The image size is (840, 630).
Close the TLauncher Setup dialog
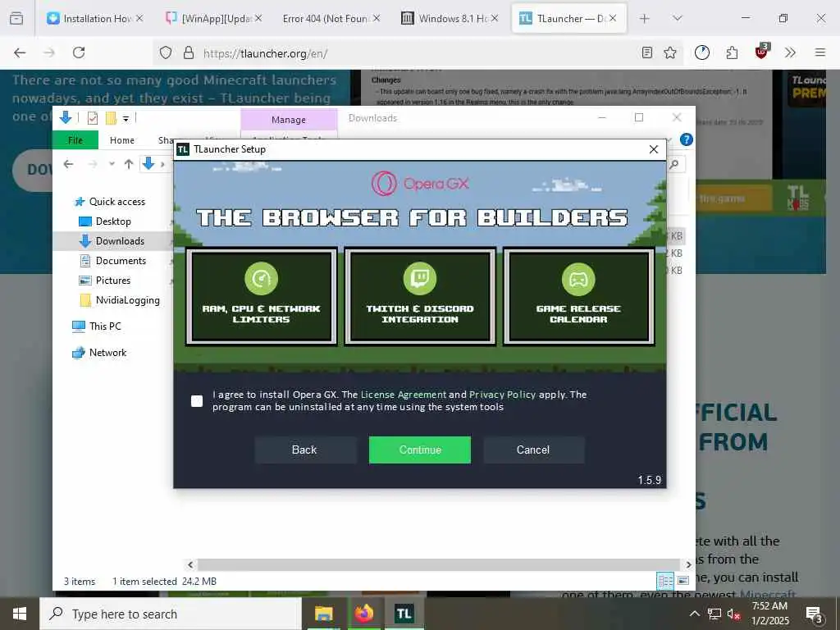pyautogui.click(x=654, y=149)
